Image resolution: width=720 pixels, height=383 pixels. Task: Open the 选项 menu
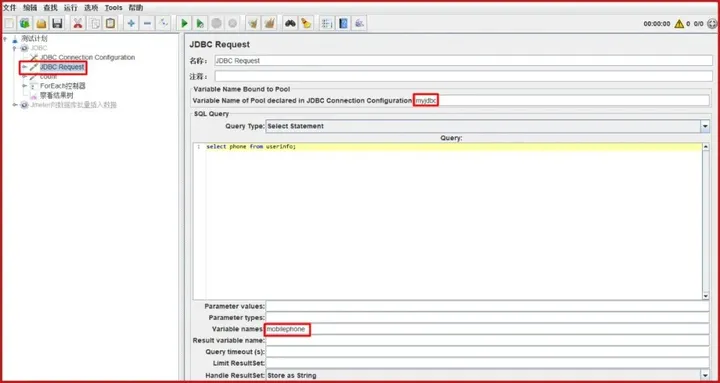click(x=91, y=8)
